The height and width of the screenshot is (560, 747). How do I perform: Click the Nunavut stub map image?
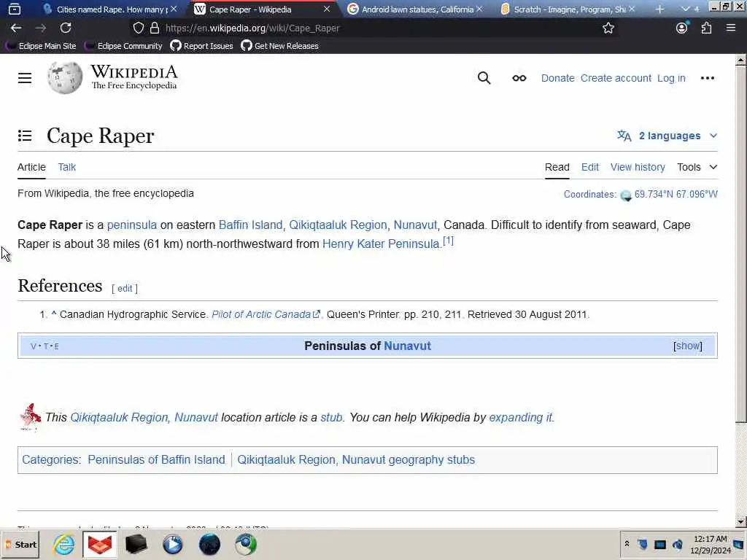pyautogui.click(x=31, y=417)
